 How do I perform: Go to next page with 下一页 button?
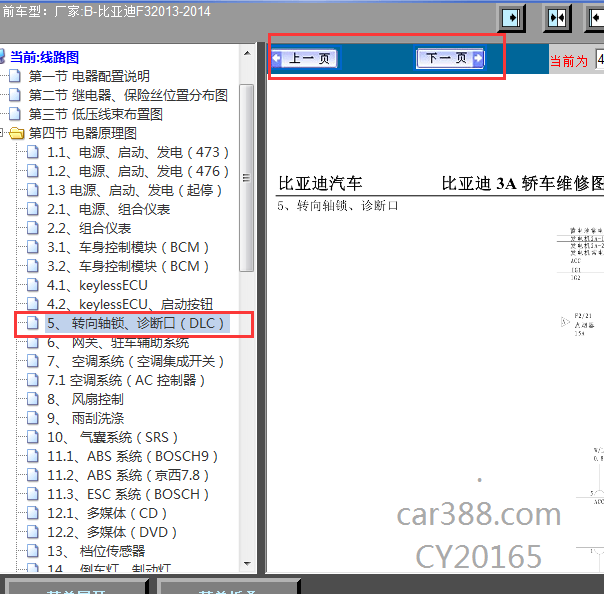pos(450,59)
